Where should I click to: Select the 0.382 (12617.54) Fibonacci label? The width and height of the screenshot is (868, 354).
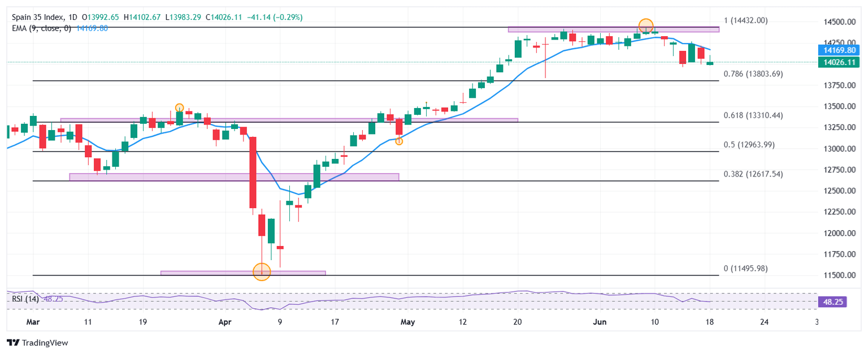point(753,174)
